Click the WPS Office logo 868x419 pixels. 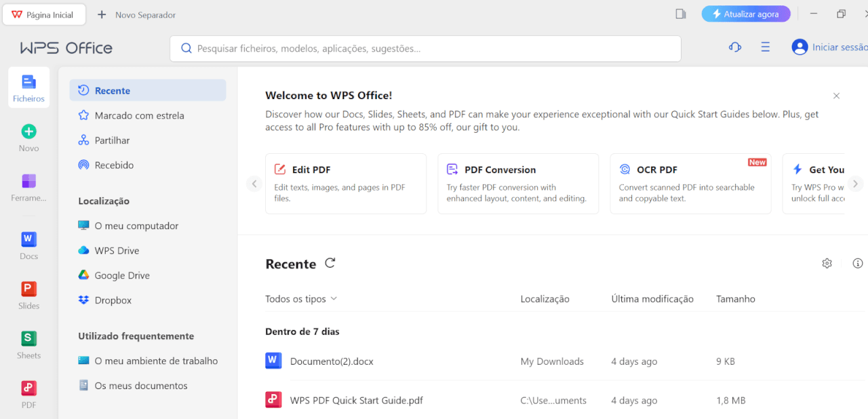click(x=66, y=48)
